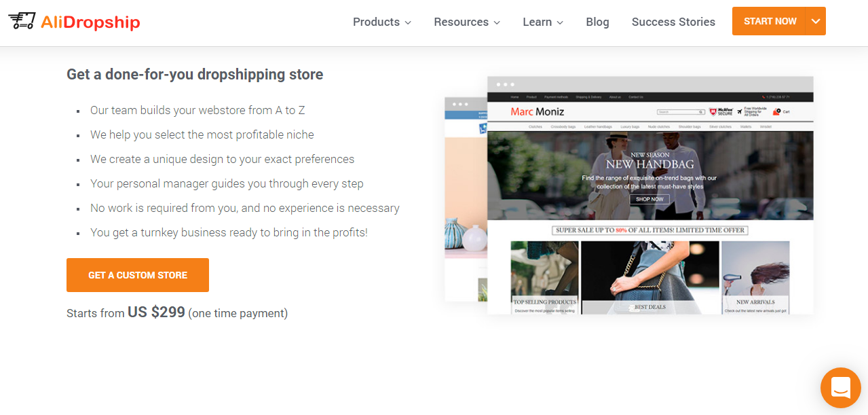
Task: Click the search input field in the store mockup
Action: [679, 112]
